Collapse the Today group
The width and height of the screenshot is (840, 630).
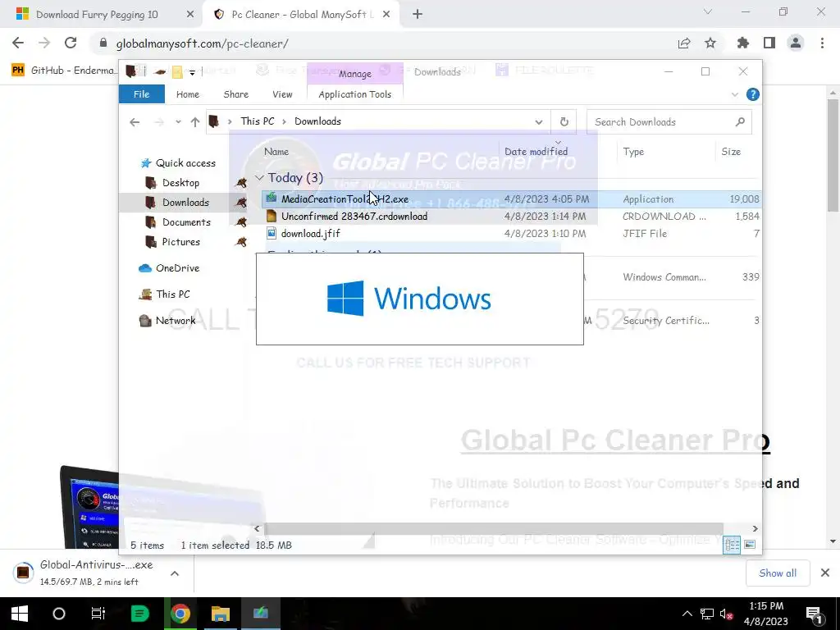(x=259, y=177)
